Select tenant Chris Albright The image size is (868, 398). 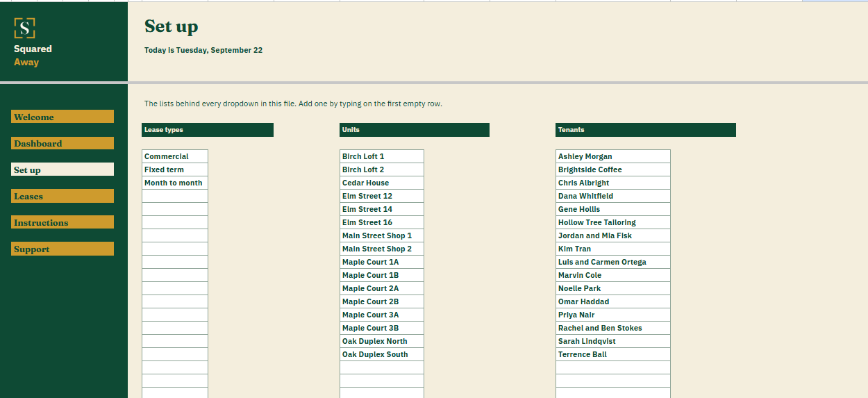point(613,183)
